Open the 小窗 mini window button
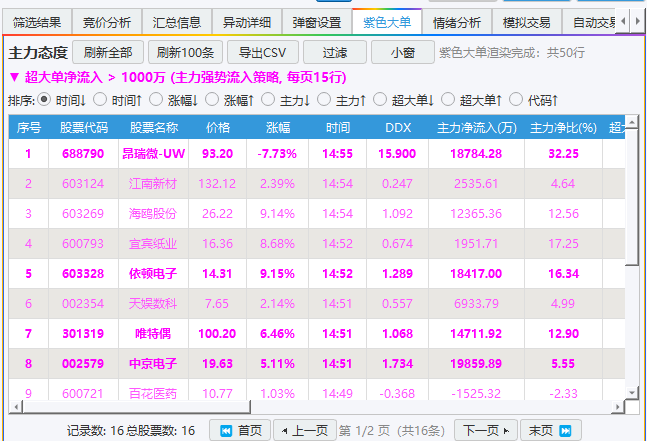The width and height of the screenshot is (647, 441). click(403, 52)
